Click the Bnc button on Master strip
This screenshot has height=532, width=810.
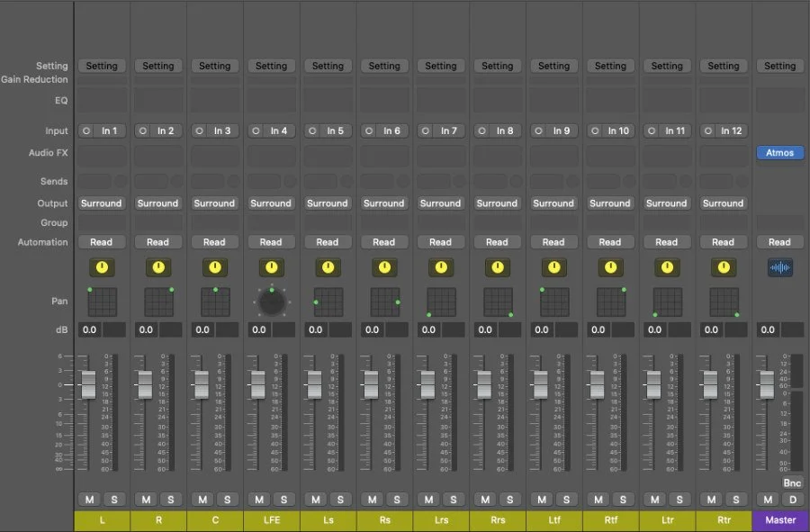pos(792,482)
